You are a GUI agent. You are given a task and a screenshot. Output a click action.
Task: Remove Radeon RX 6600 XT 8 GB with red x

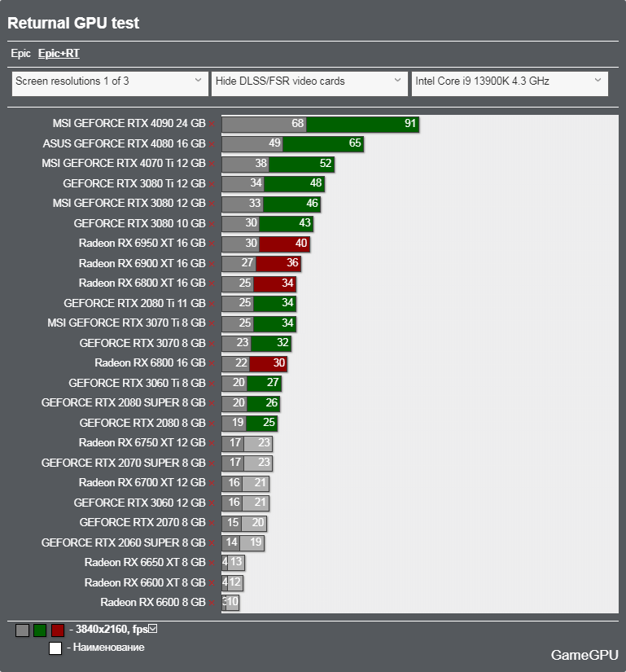(x=212, y=583)
